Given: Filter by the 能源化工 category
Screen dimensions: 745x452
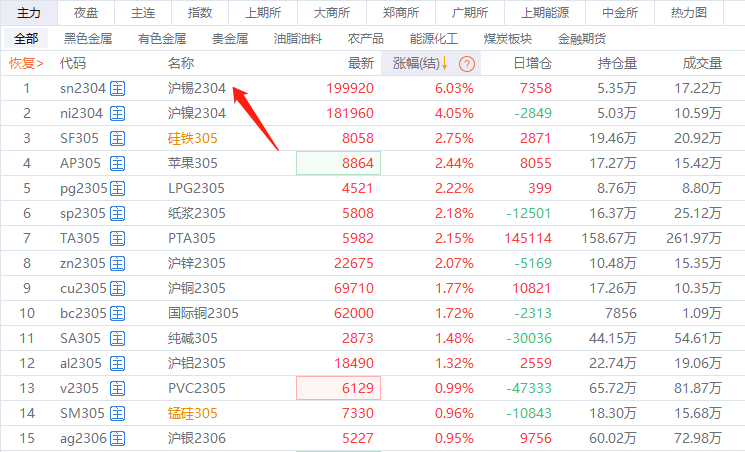Looking at the screenshot, I should [434, 38].
